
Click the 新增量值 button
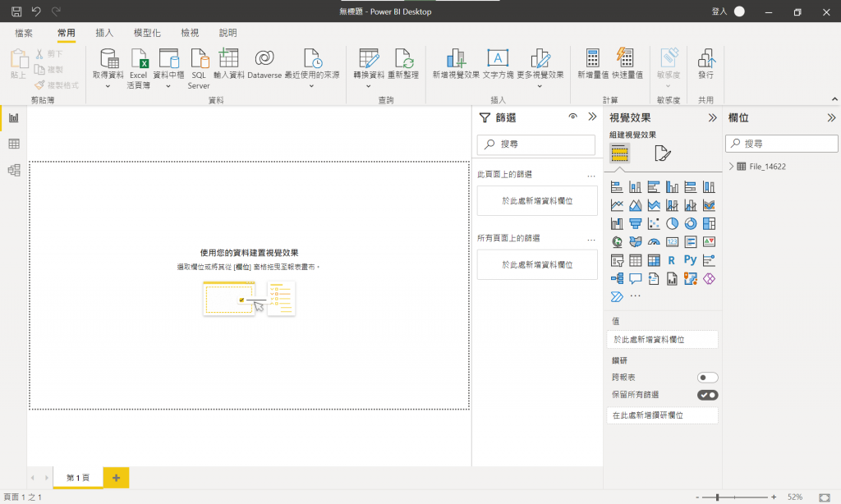pyautogui.click(x=593, y=63)
